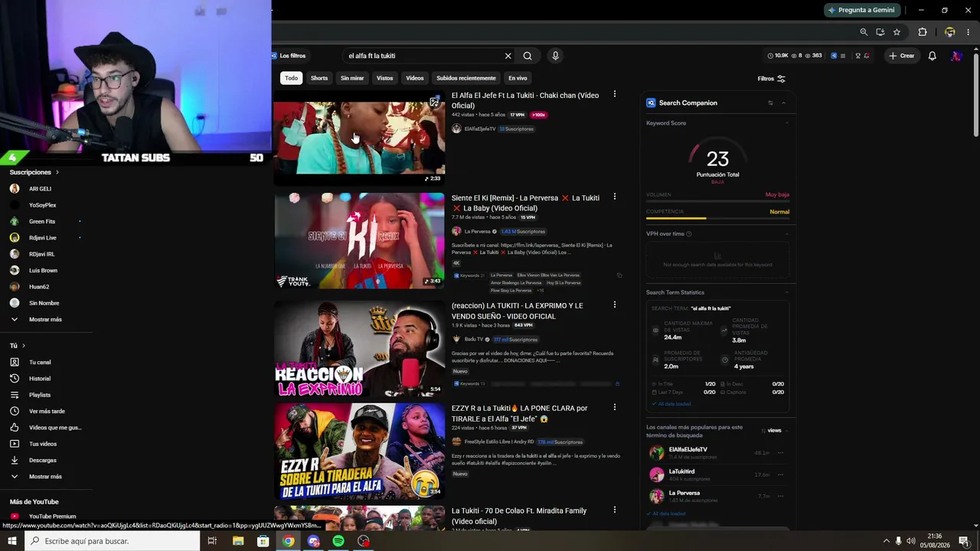
Task: Click the EZZY R a La Tukiti video title
Action: point(519,413)
